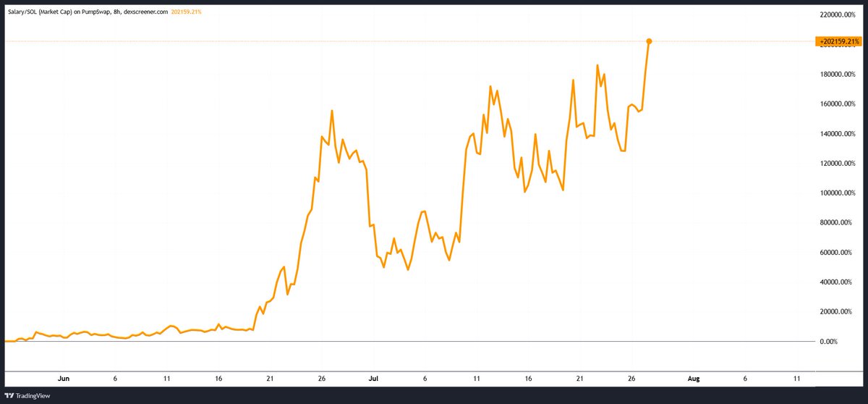
Task: Click the TradingView logo
Action: 27,395
